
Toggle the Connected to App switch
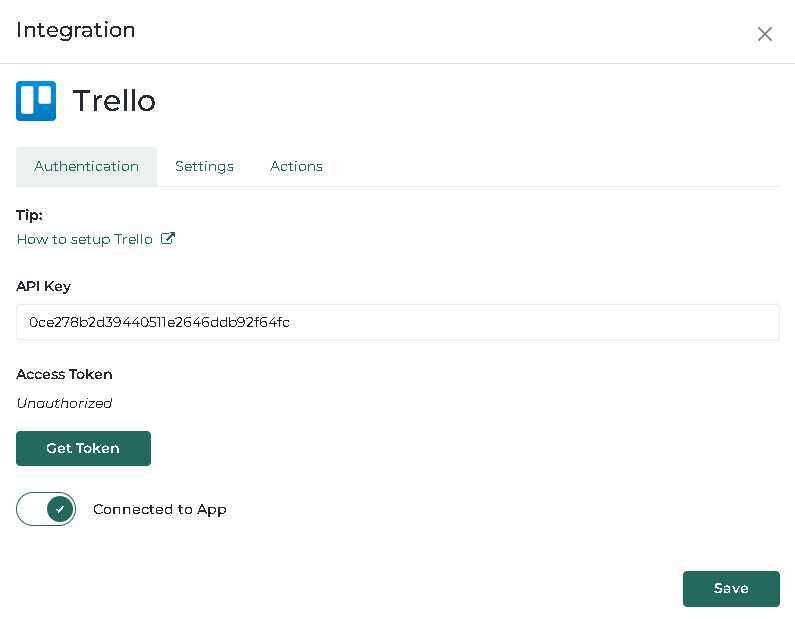pos(46,509)
